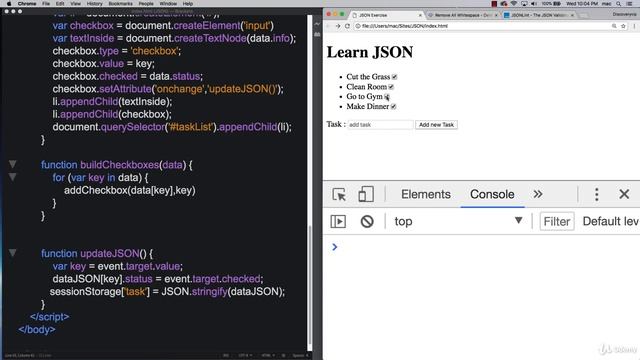Click the volume icon in the menu bar
Viewport: 640px width, 360px height.
coord(534,4)
